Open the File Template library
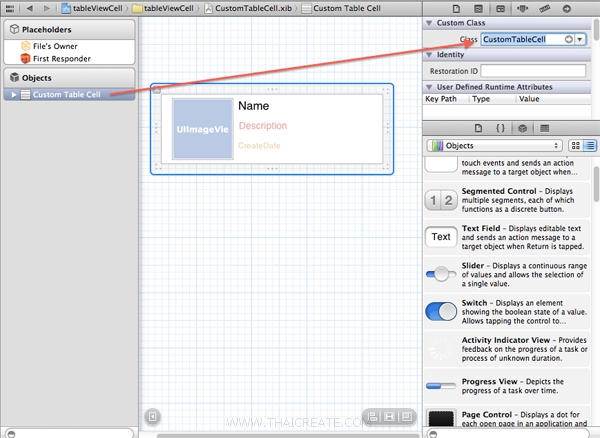Viewport: 600px width, 438px height. point(478,128)
